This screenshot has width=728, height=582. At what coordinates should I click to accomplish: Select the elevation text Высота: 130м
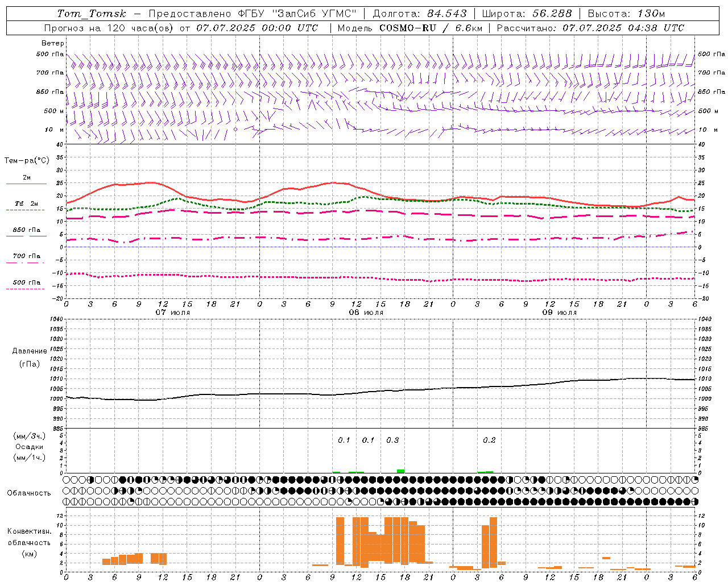pos(626,14)
